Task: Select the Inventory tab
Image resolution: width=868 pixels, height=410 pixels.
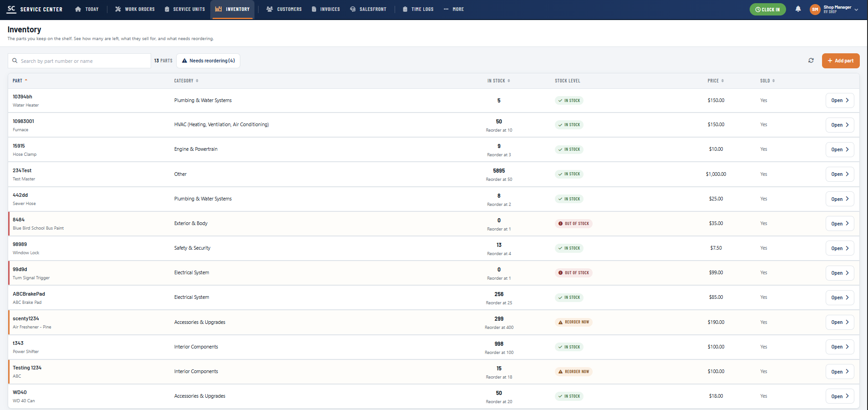Action: pos(232,9)
